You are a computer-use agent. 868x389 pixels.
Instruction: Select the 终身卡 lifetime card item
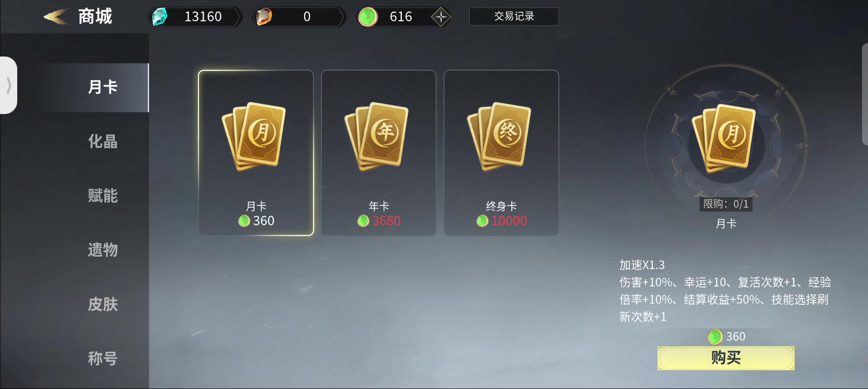501,153
